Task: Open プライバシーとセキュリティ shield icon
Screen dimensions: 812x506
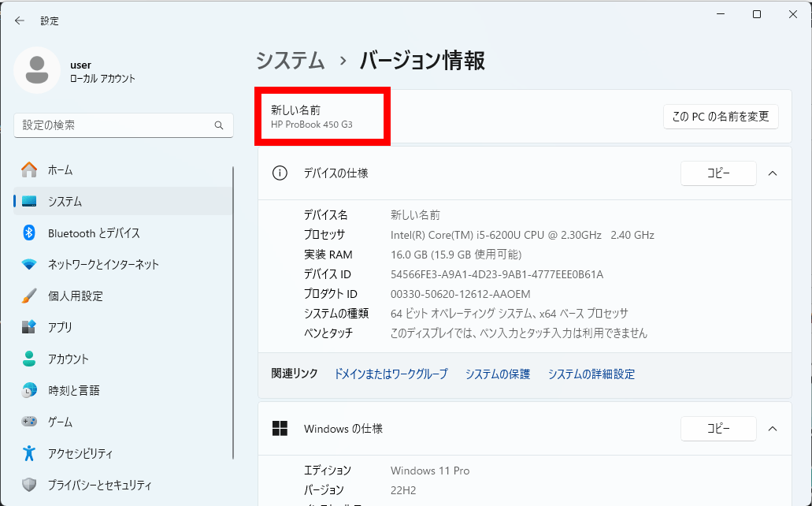Action: [29, 485]
